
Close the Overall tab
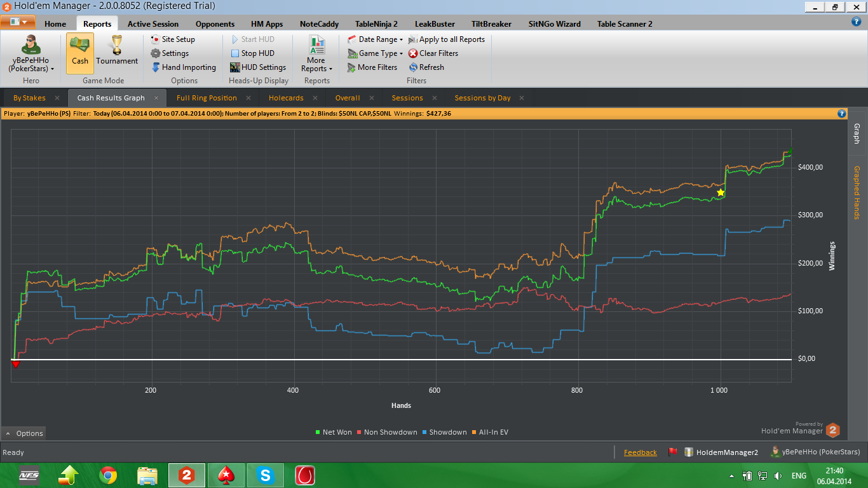[372, 98]
